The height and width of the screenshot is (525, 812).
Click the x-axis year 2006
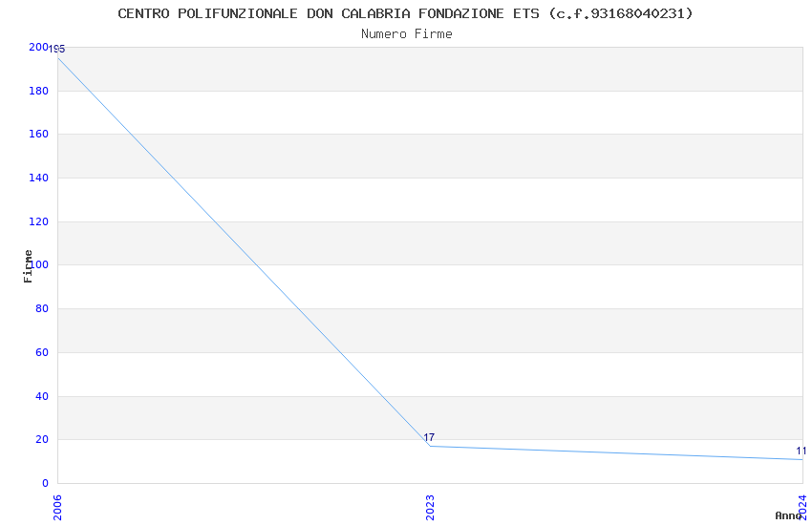click(57, 508)
